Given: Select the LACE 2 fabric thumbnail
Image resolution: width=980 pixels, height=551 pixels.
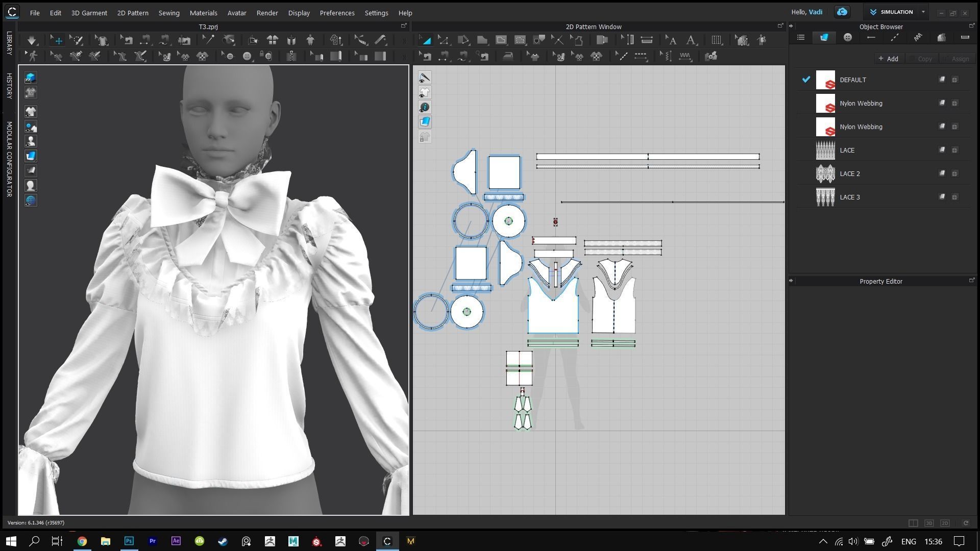Looking at the screenshot, I should click(825, 173).
